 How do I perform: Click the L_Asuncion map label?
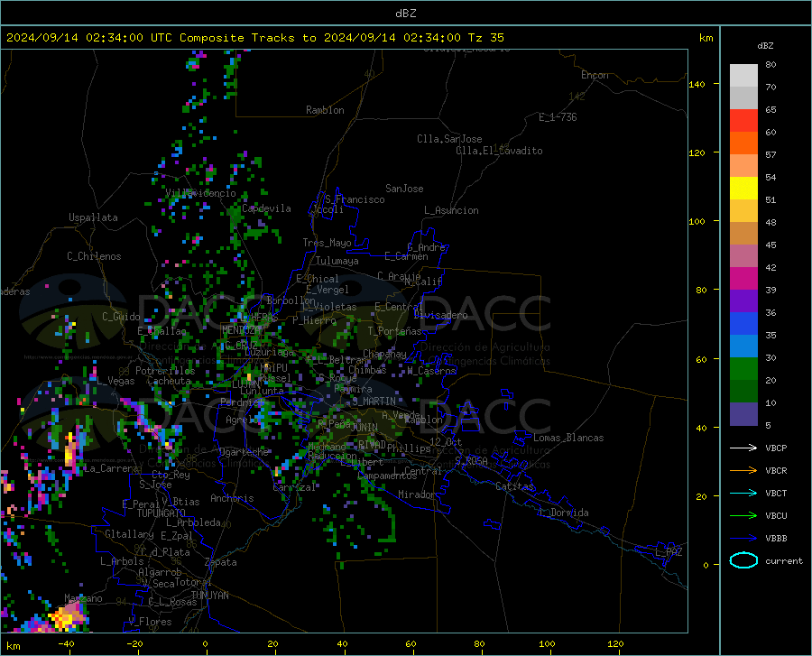pyautogui.click(x=451, y=210)
